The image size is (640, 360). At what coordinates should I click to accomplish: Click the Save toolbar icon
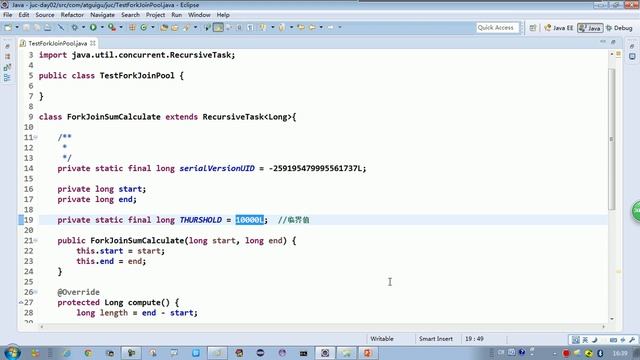pyautogui.click(x=26, y=27)
